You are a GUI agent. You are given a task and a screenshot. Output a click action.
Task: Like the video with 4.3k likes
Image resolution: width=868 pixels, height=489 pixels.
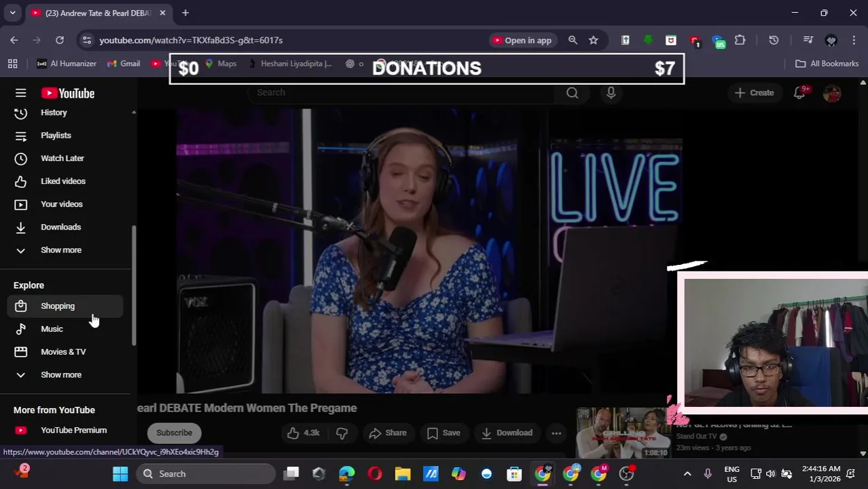pos(304,433)
